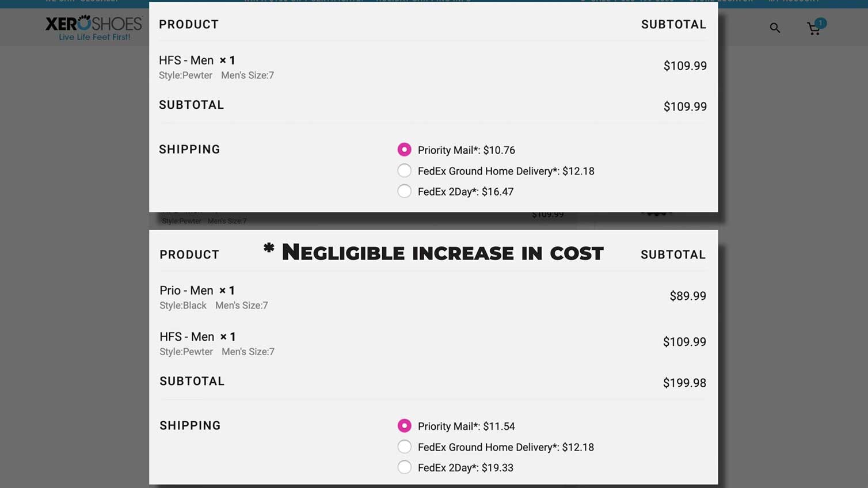The height and width of the screenshot is (488, 868).
Task: Click SUBTOTAL label beside $199.98
Action: click(192, 381)
